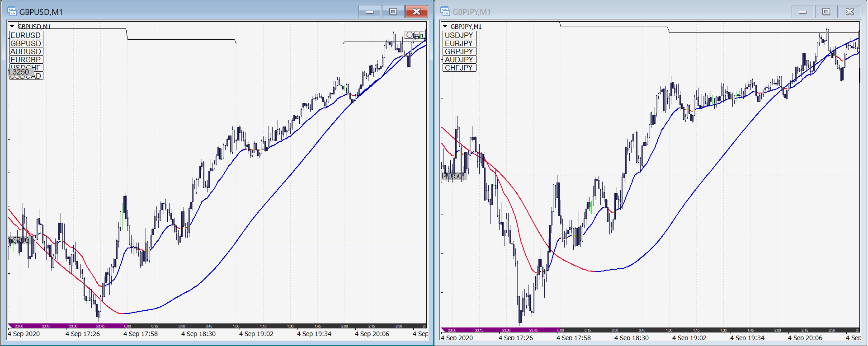Click '4 Sep 17:26' time in GBPJPY chart

pyautogui.click(x=516, y=337)
